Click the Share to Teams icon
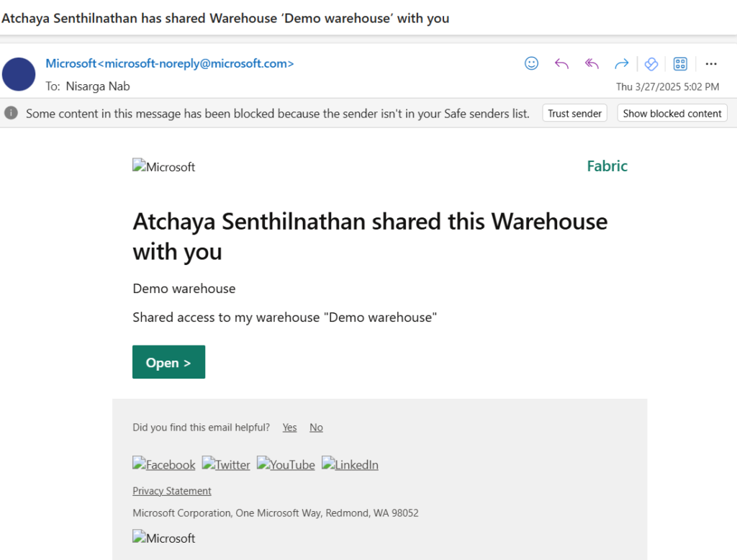The width and height of the screenshot is (737, 560). [x=651, y=63]
